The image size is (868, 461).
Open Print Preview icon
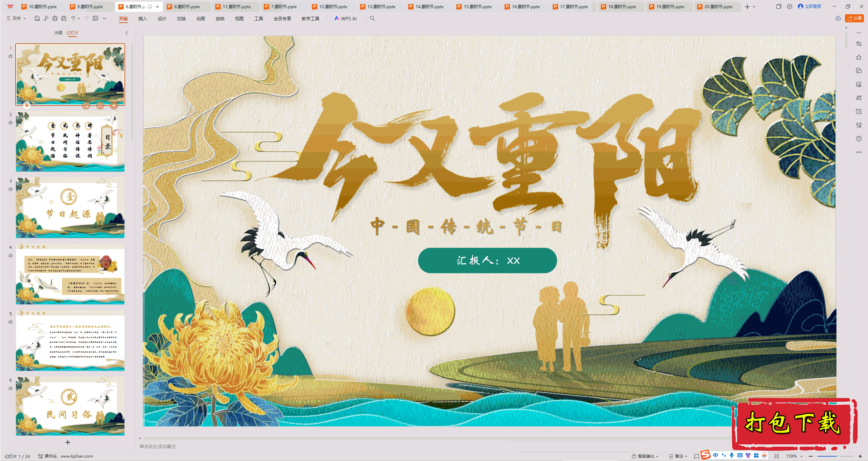(x=64, y=18)
